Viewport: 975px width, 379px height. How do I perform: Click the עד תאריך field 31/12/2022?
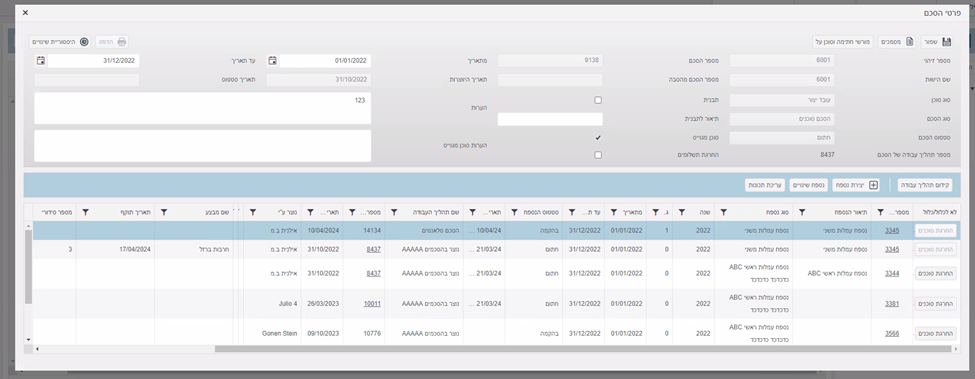click(93, 61)
